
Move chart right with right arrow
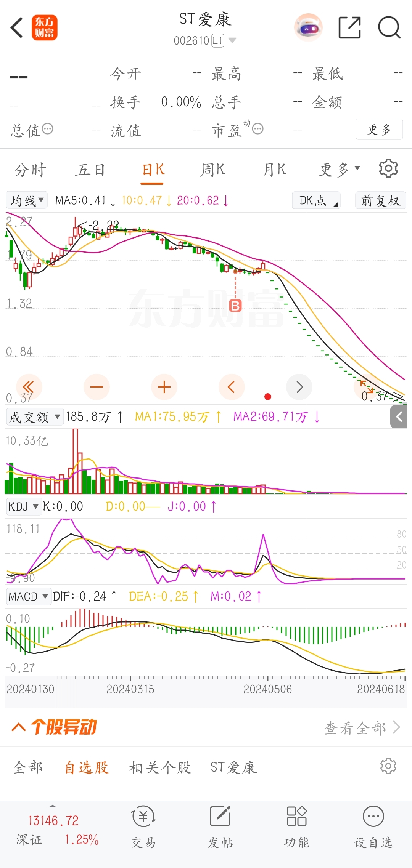click(299, 387)
